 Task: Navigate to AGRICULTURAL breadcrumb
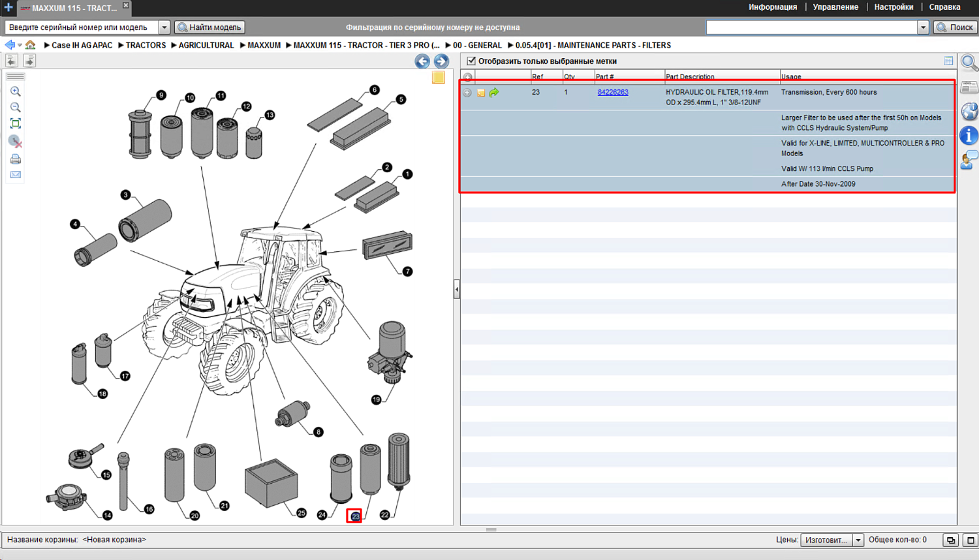click(x=206, y=45)
